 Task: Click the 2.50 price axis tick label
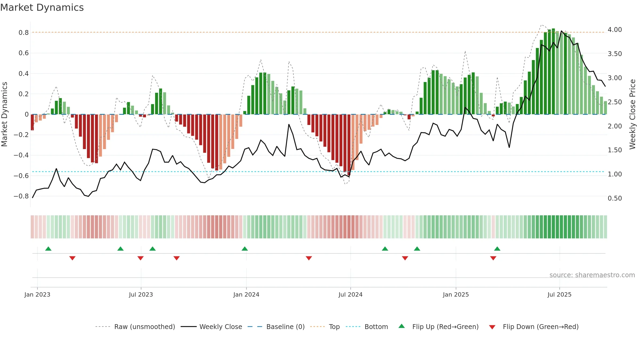point(615,102)
